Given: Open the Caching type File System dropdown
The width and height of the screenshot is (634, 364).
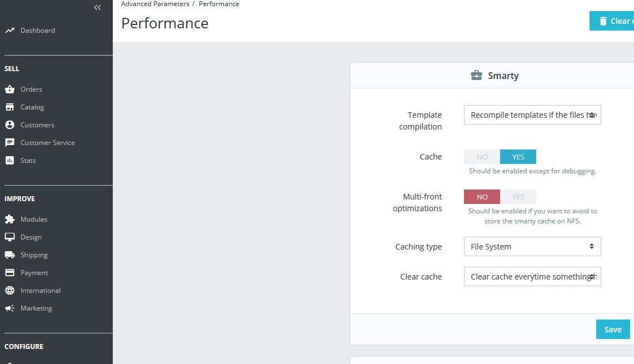Looking at the screenshot, I should click(x=532, y=247).
